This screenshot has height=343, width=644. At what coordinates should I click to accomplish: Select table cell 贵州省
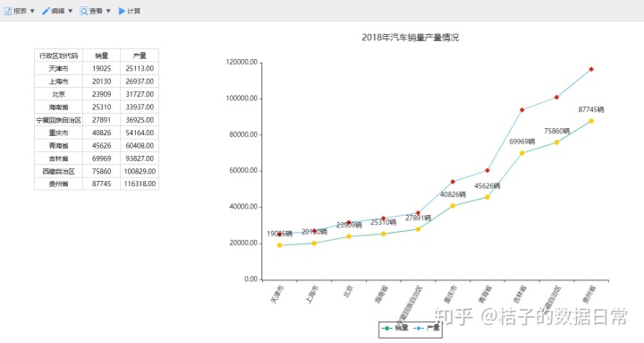tap(58, 184)
